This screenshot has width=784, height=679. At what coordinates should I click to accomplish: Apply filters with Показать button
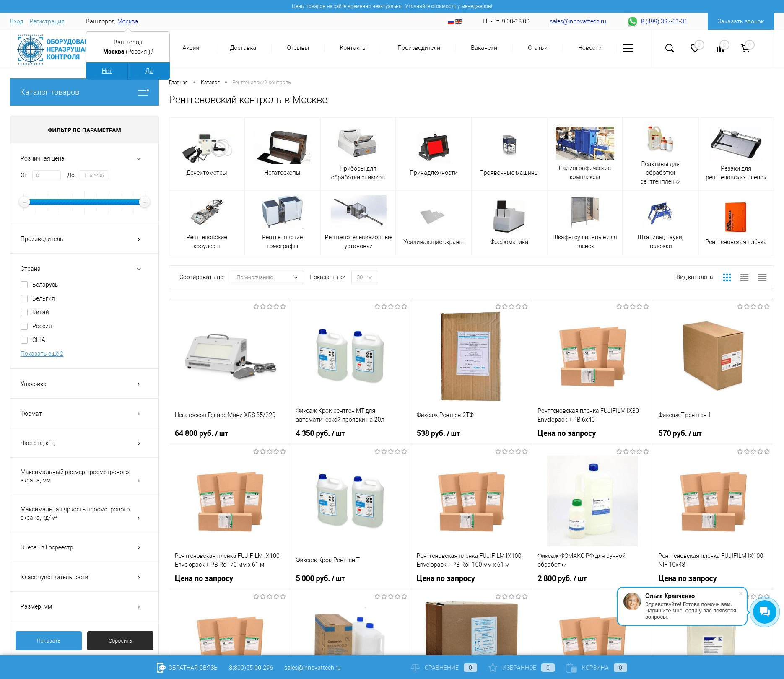tap(49, 641)
